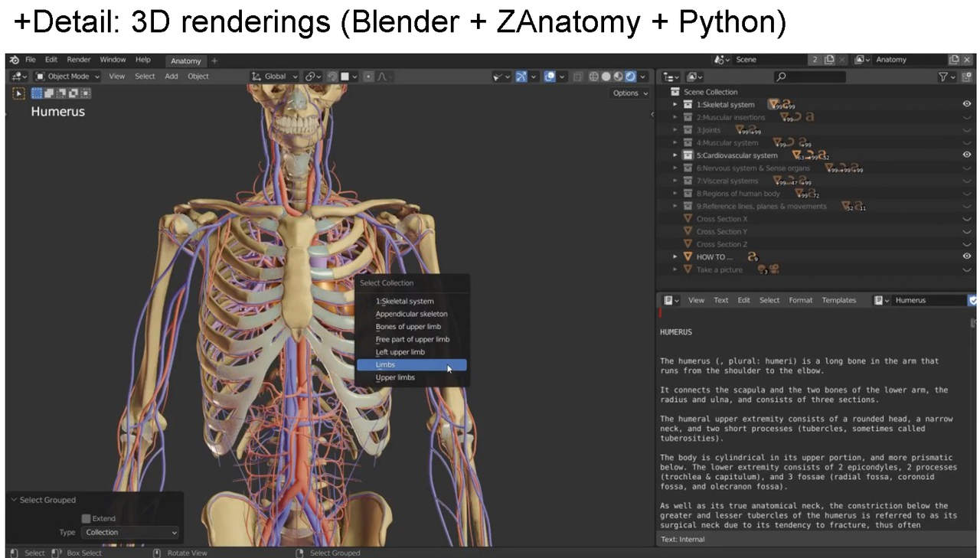Toggle snapping magnet icon in viewport header
Viewport: 980px width, 558px height.
click(334, 77)
